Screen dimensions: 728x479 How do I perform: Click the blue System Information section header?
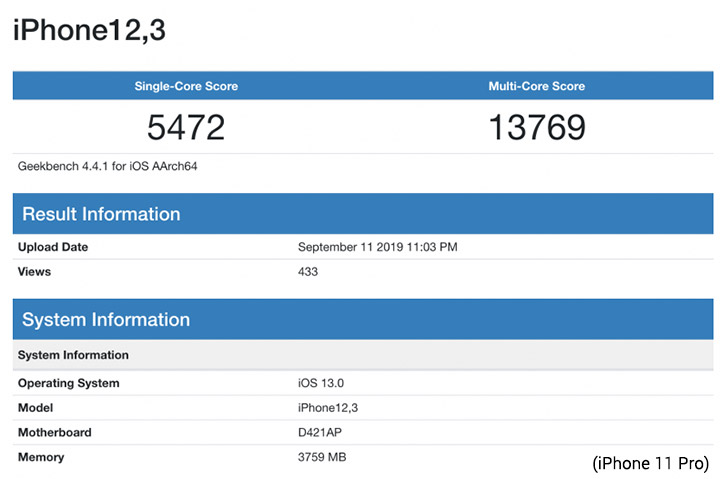click(363, 319)
